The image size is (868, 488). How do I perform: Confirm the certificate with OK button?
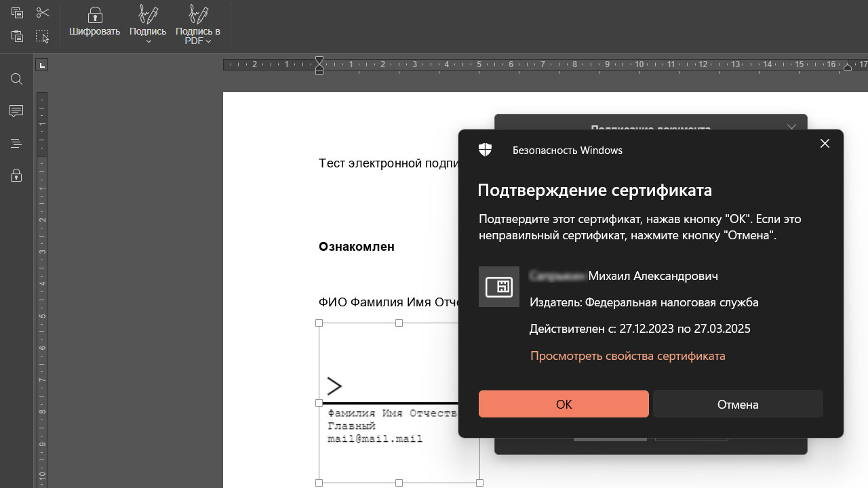[564, 404]
